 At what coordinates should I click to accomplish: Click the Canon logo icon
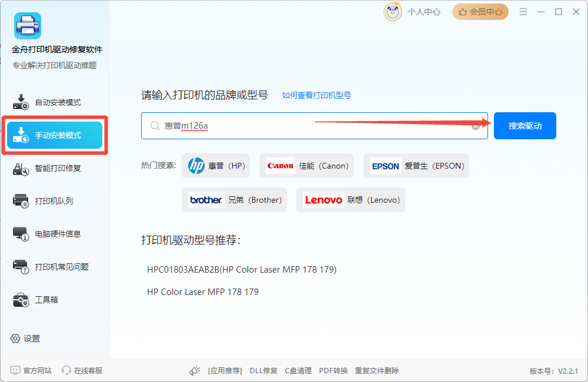(x=280, y=166)
